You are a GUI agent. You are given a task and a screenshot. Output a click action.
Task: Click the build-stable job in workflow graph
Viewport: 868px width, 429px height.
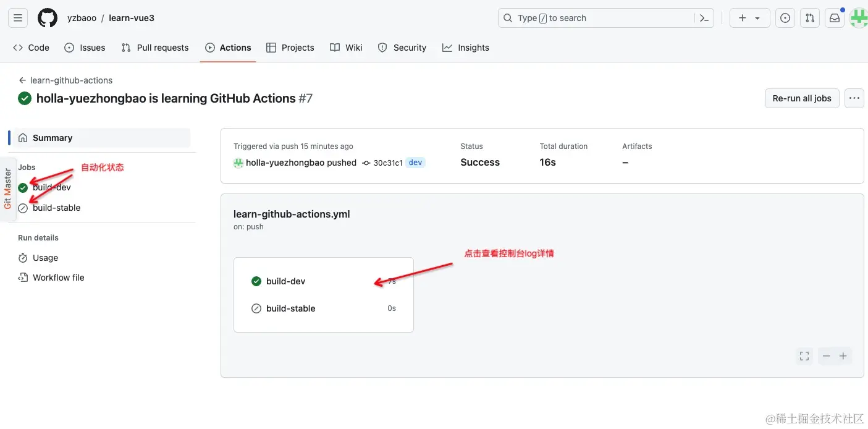324,308
